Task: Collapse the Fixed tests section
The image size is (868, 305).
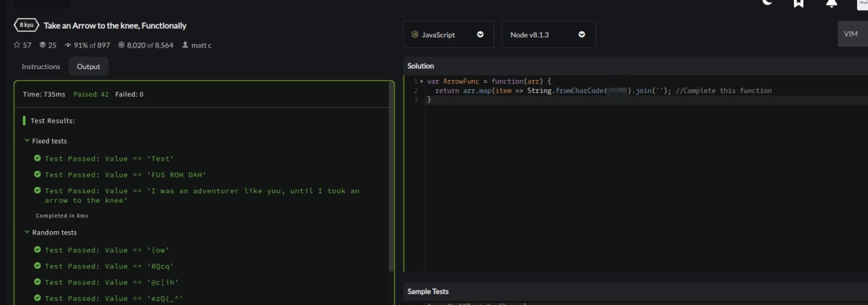Action: tap(45, 141)
